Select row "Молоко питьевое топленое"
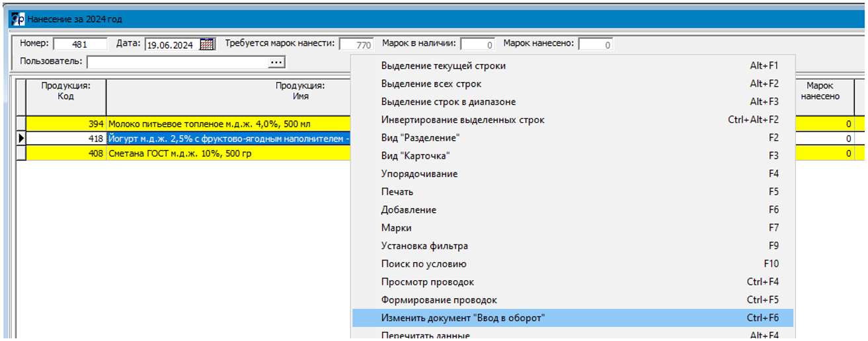 tap(208, 124)
